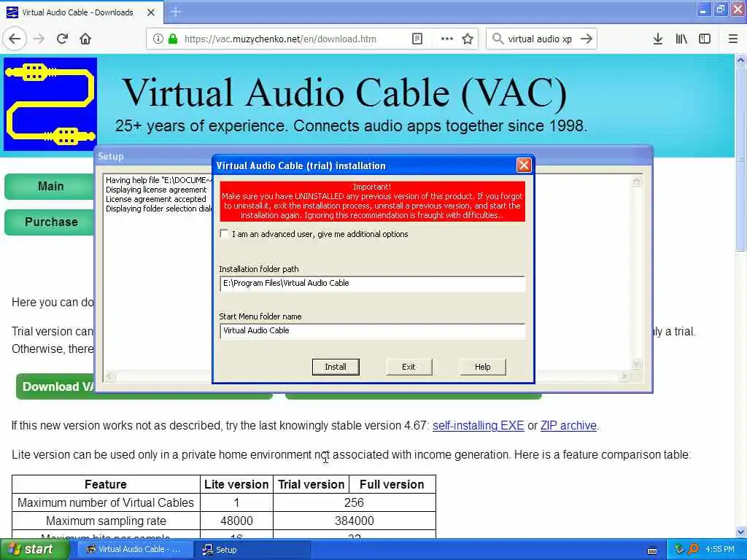The height and width of the screenshot is (560, 747).
Task: Submit search with the arrow button
Action: coord(587,39)
